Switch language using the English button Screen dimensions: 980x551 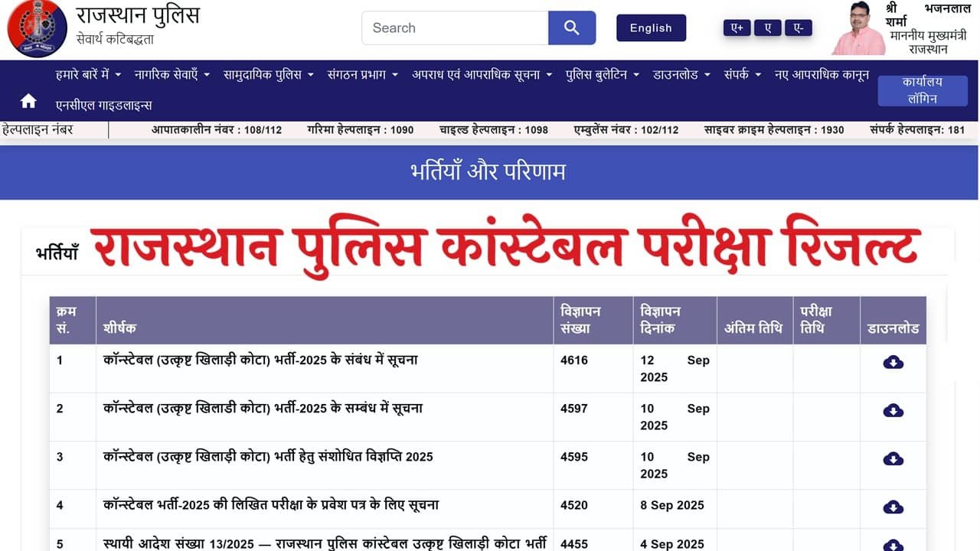651,28
